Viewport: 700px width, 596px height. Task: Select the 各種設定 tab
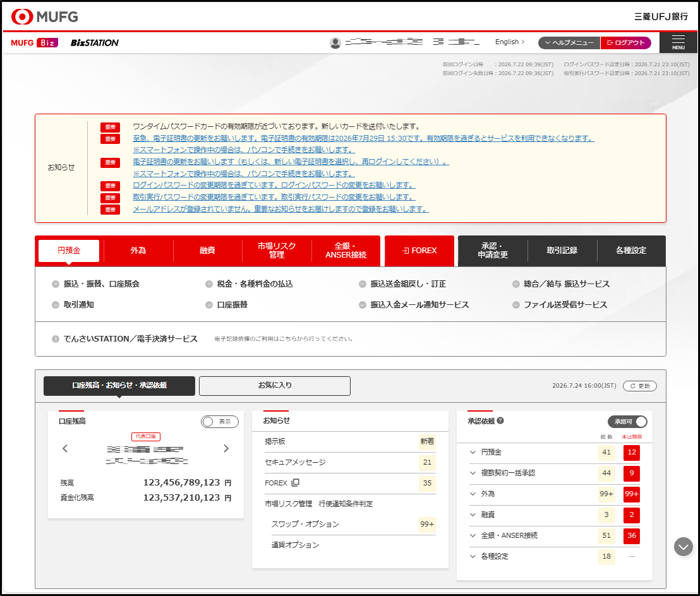point(631,251)
